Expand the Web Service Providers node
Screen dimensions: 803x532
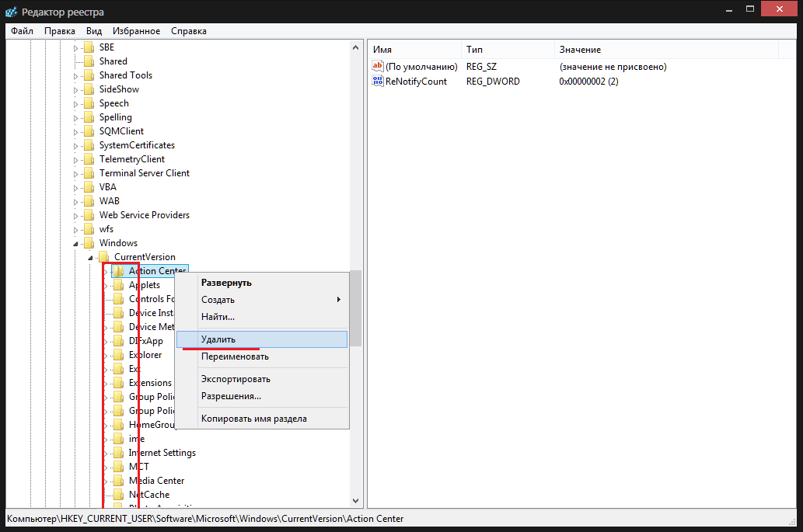point(76,216)
